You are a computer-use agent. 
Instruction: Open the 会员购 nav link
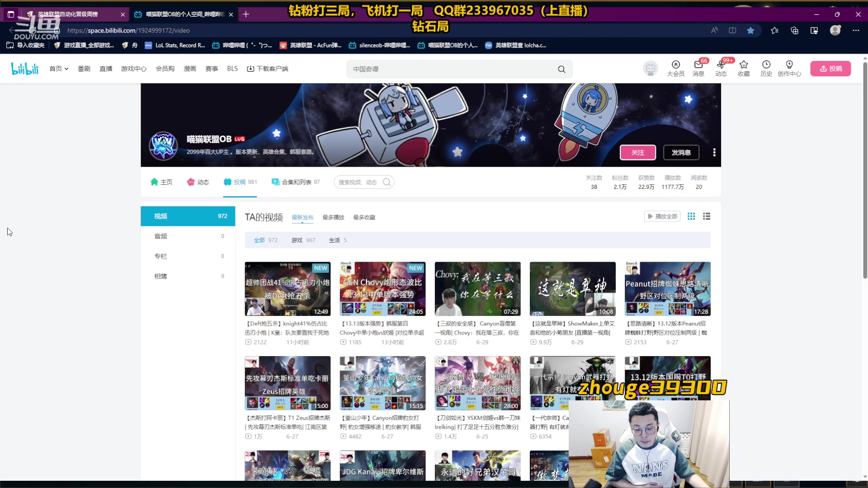165,69
